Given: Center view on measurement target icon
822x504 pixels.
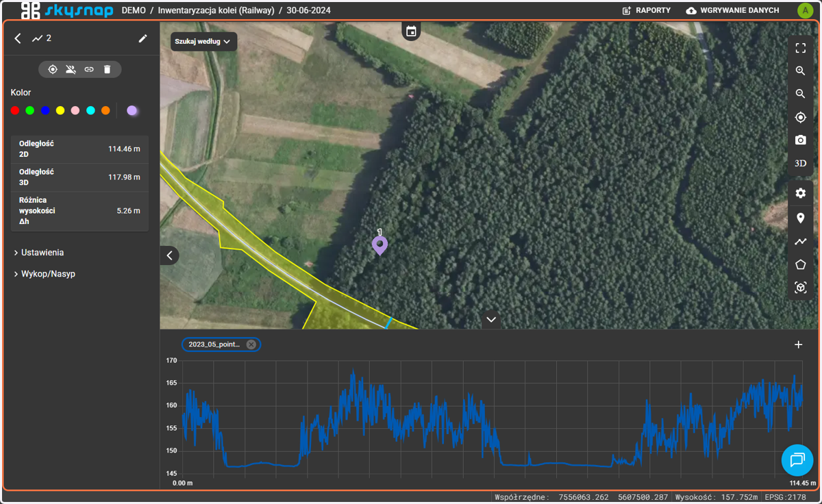Looking at the screenshot, I should [53, 69].
